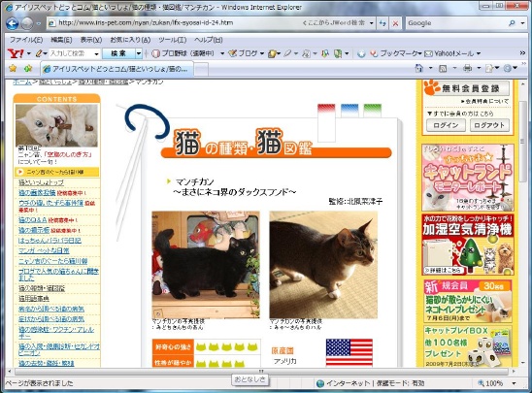Click the 検索 button on Yahoo toolbar

[118, 53]
